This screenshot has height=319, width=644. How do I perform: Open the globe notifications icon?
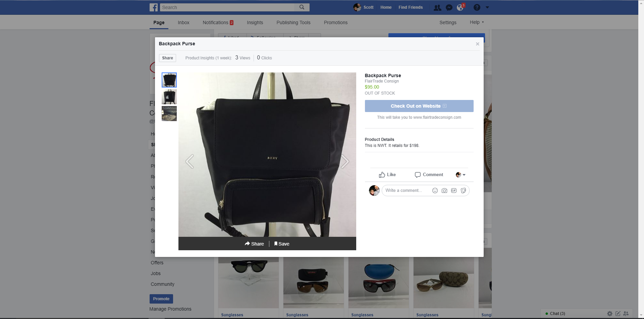point(460,7)
